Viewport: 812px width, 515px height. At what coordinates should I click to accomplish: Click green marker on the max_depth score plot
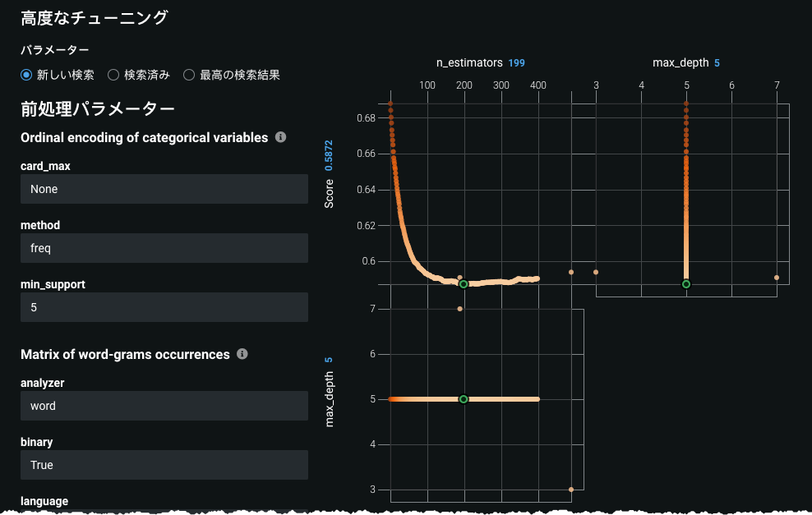pos(686,284)
